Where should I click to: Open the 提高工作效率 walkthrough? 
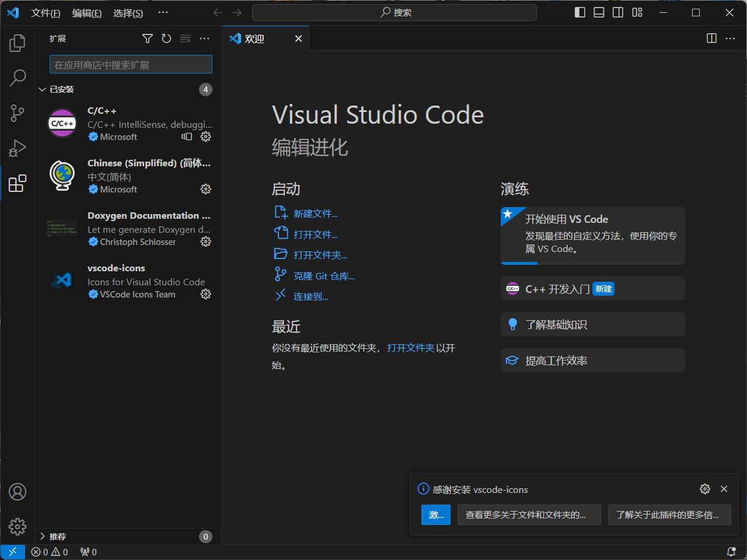coord(592,360)
